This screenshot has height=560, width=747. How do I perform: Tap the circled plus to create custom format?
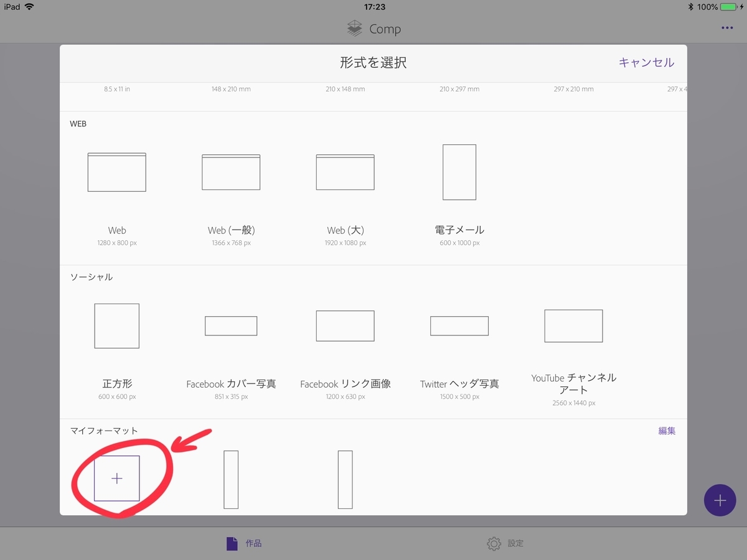[116, 478]
